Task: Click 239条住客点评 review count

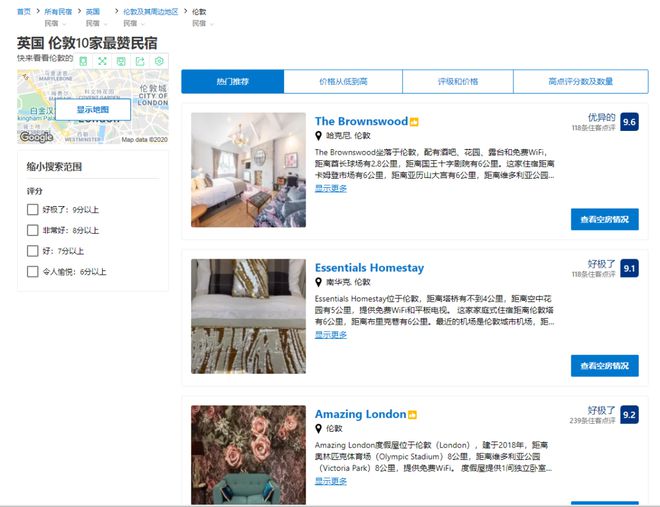Action: (592, 421)
